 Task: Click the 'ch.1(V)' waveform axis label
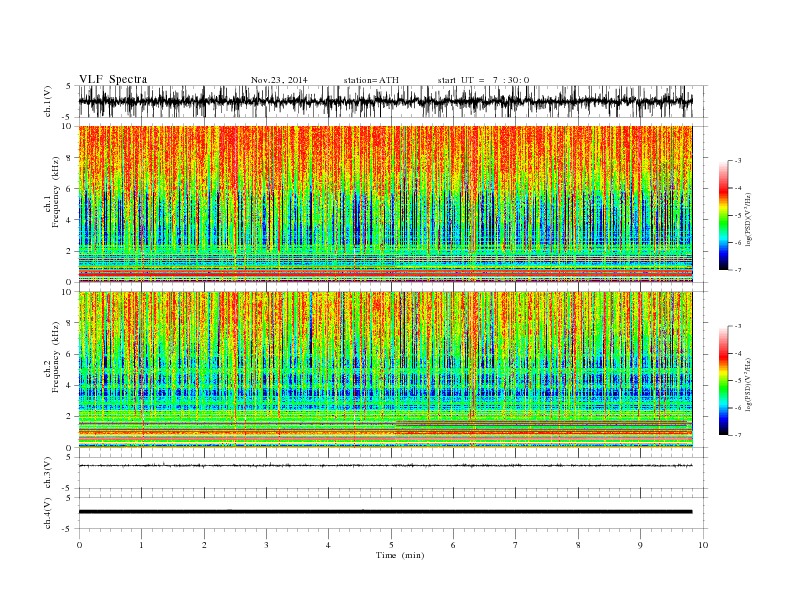(x=48, y=101)
